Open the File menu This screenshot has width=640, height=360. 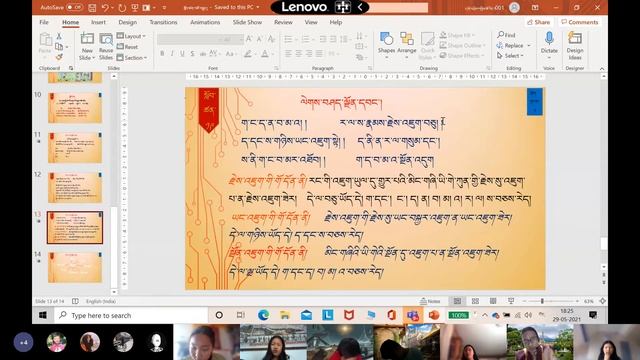tap(44, 22)
